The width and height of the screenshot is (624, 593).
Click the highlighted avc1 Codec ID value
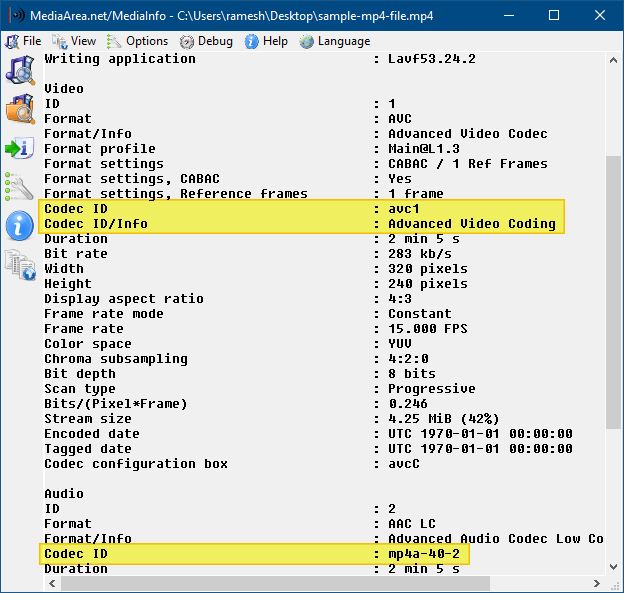tap(405, 208)
